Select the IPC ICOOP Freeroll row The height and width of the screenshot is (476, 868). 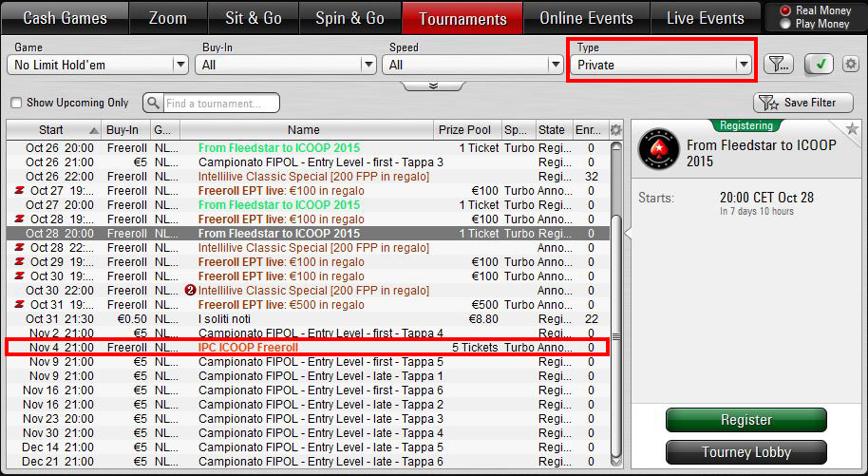(308, 348)
